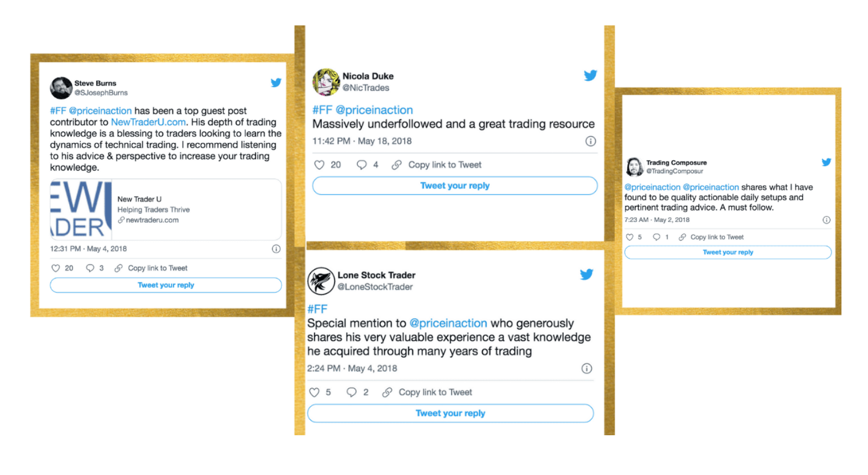The width and height of the screenshot is (868, 475).
Task: Like Steve Burns' tweet with heart icon
Action: click(55, 268)
